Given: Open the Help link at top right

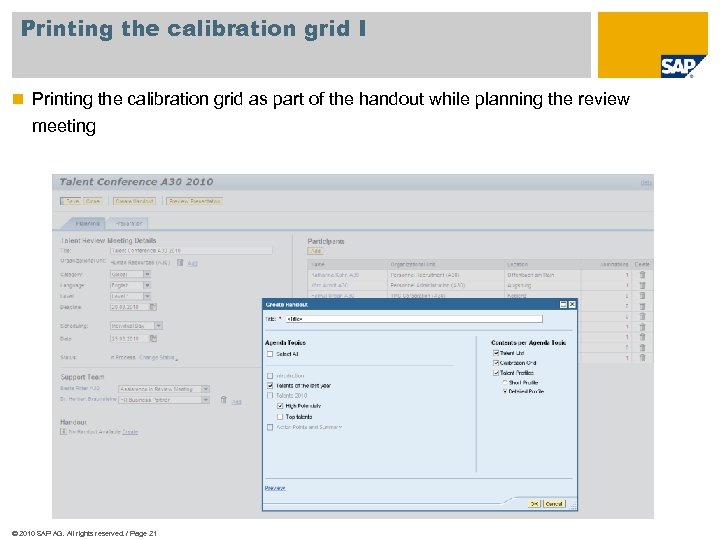Looking at the screenshot, I should coord(646,183).
